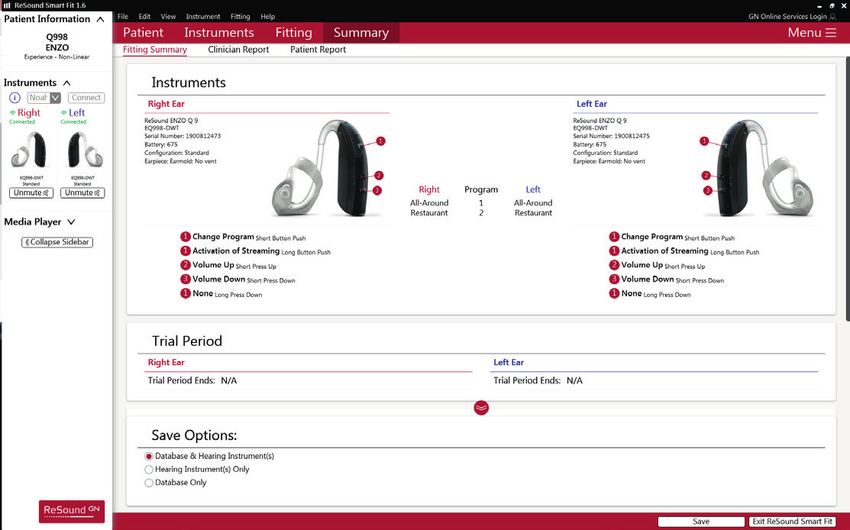Expand the Media Player section
The image size is (850, 530).
click(71, 222)
